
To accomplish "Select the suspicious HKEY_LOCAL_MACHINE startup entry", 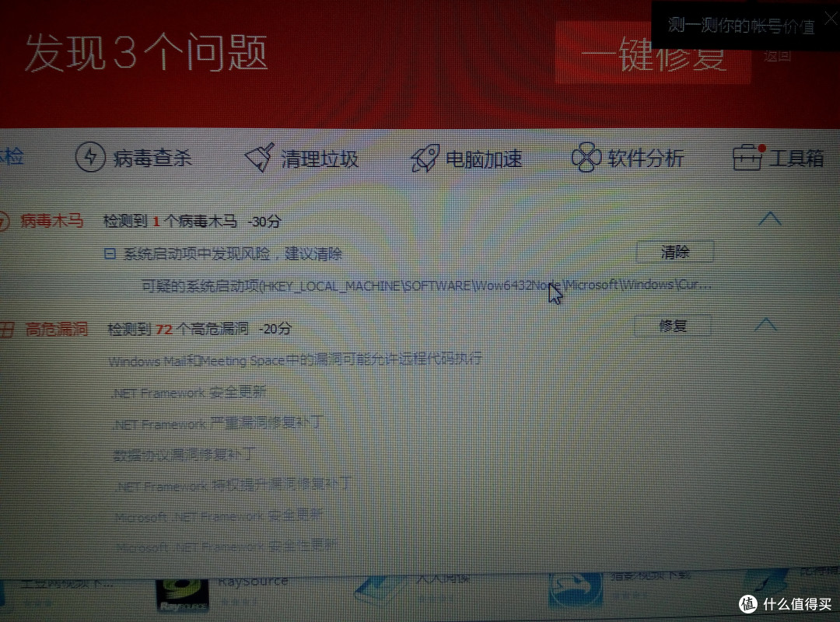I will pos(427,285).
